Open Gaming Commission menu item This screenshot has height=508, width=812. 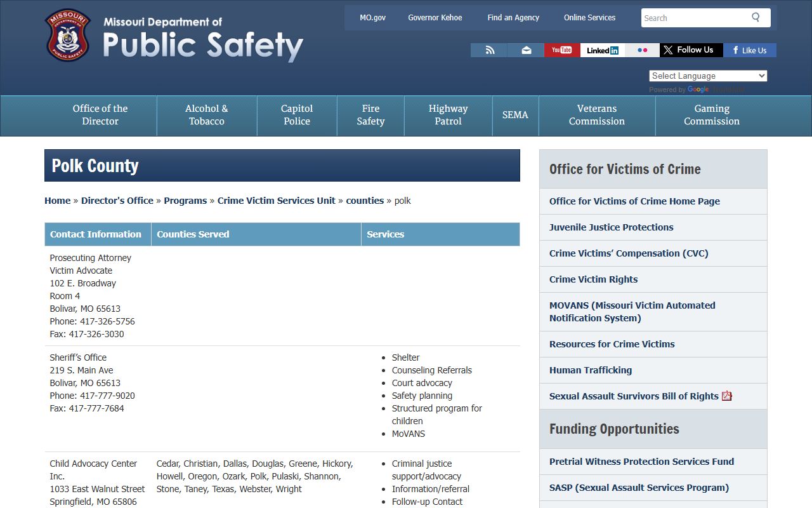pyautogui.click(x=712, y=115)
